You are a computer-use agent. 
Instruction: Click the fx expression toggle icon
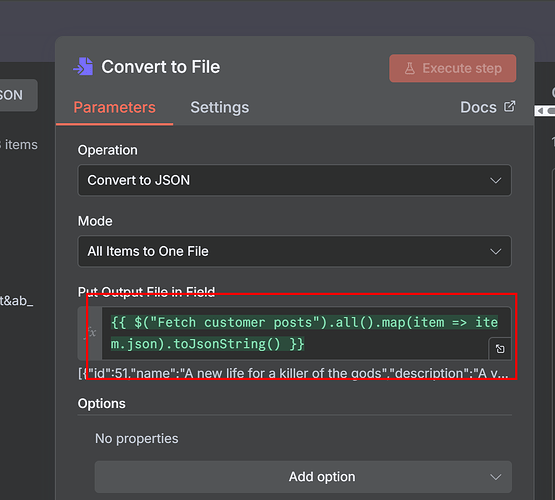[91, 333]
